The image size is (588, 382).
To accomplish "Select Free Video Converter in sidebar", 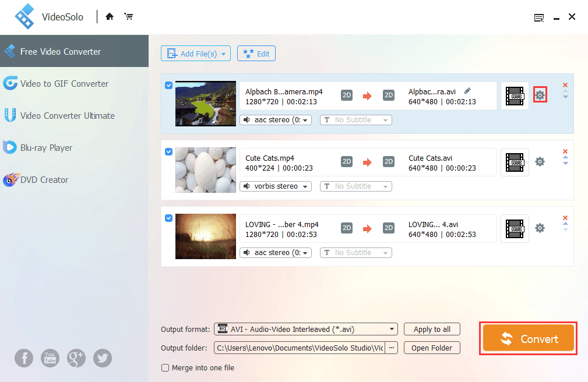I will point(74,51).
